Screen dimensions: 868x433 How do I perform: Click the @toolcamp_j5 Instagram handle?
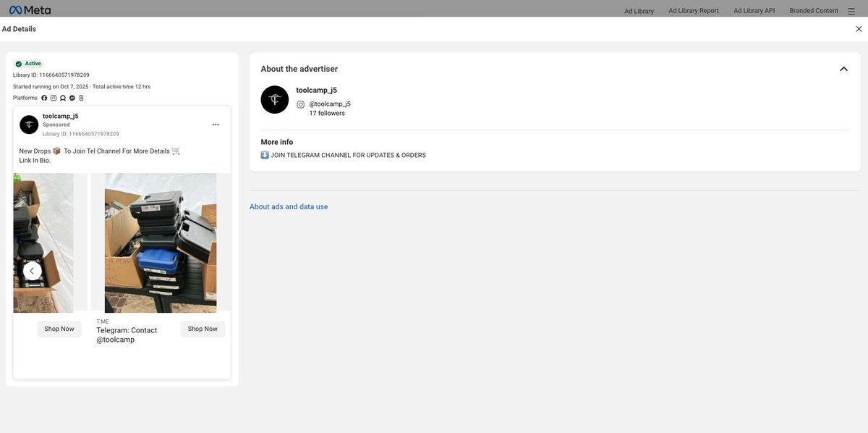coord(330,104)
